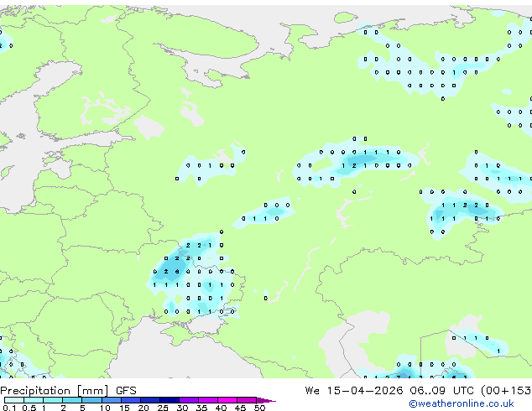Select the 0.1–0.5 mm palest legend swatch
The image size is (532, 411).
(x=14, y=400)
